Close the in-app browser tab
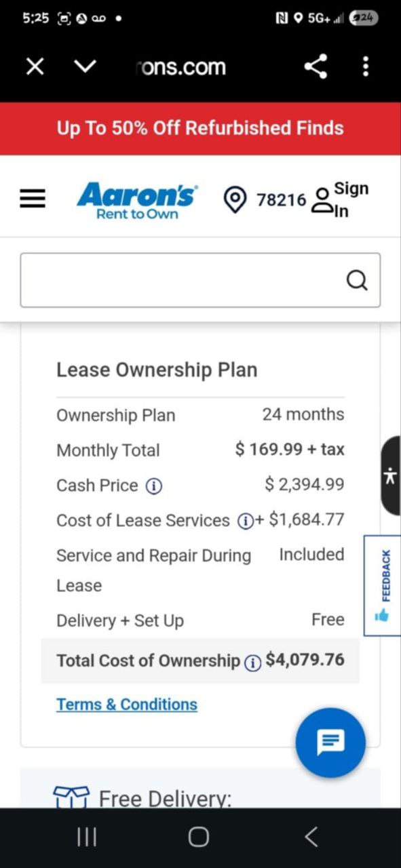401x868 pixels. coord(35,66)
